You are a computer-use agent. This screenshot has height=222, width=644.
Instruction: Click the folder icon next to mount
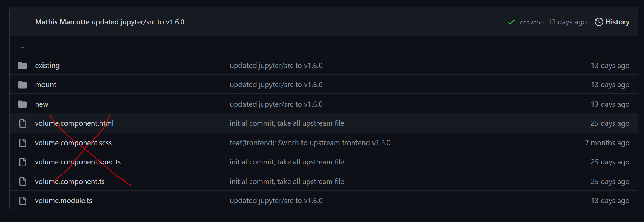pos(23,84)
